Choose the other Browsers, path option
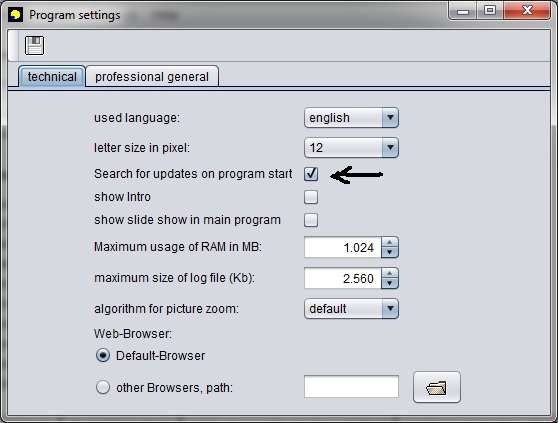Image resolution: width=558 pixels, height=423 pixels. coord(103,387)
